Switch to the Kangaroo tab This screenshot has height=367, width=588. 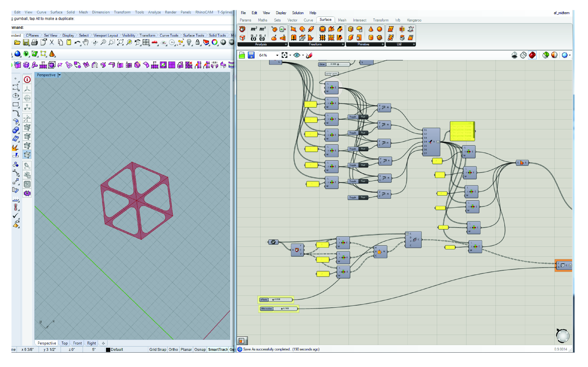click(414, 20)
